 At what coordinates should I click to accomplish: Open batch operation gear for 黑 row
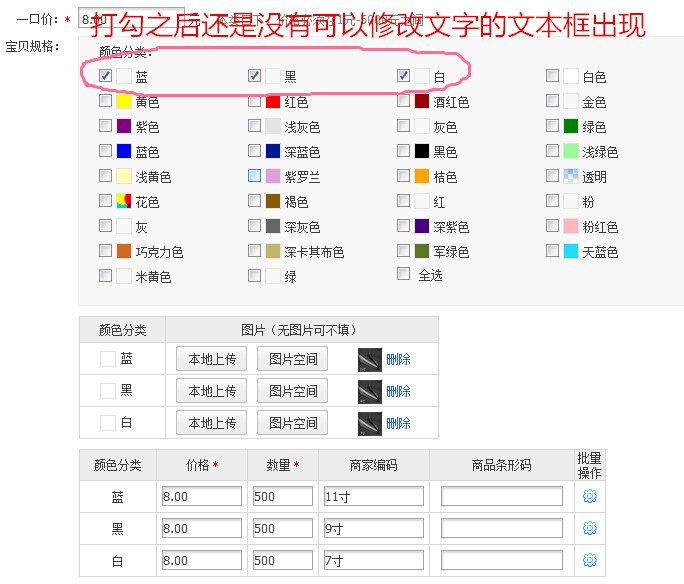(589, 528)
